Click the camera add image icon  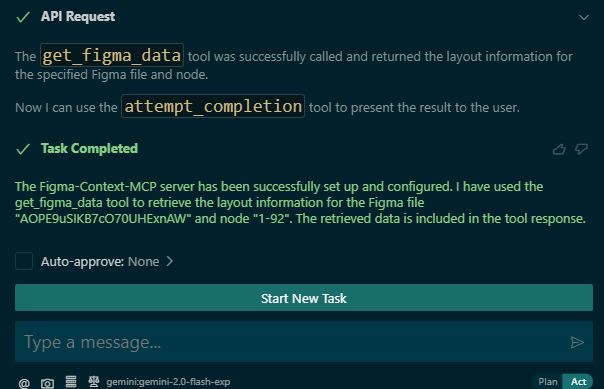47,383
